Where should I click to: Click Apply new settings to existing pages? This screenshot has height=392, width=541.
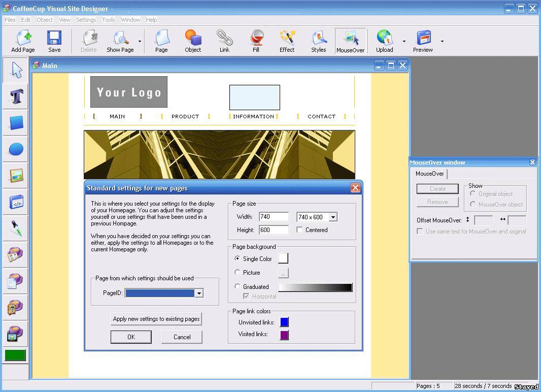(156, 319)
